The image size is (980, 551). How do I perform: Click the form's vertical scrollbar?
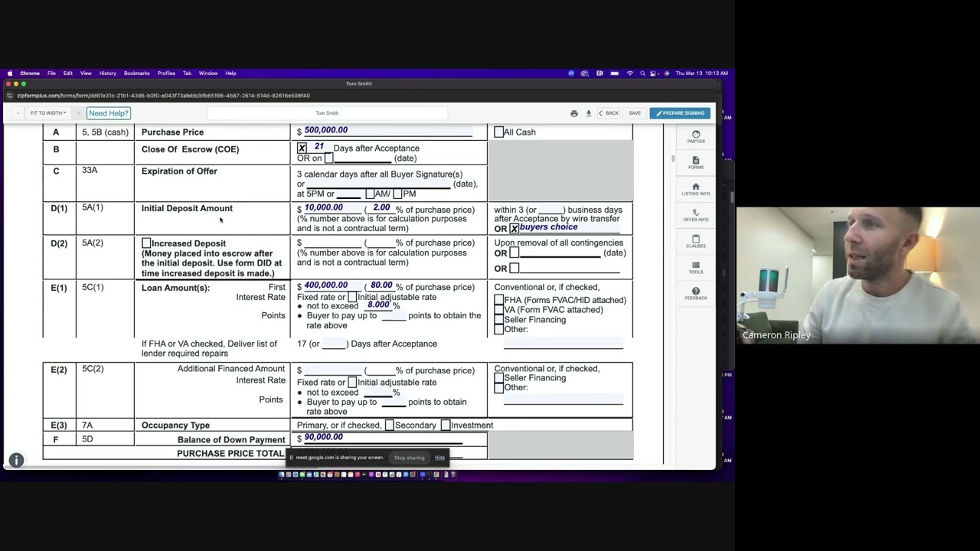pos(672,158)
